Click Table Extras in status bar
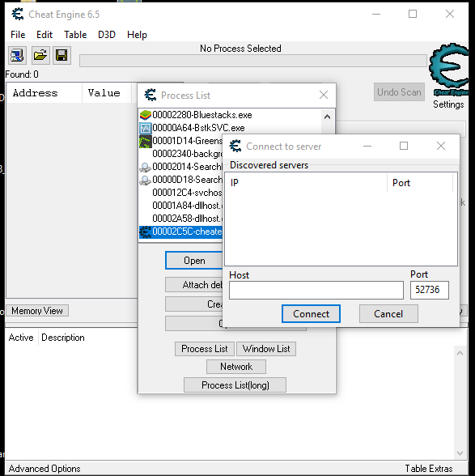Screen dimensions: 475x476 click(x=429, y=469)
